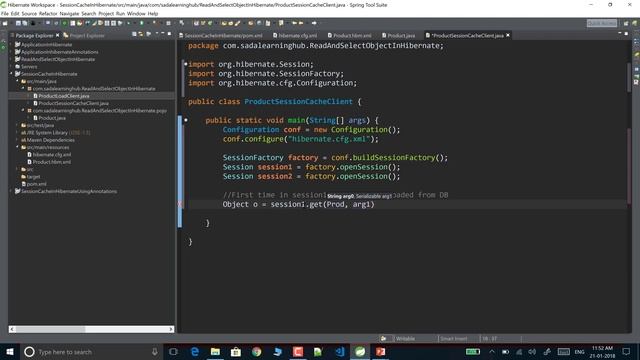Click the green Run toolbar button

pos(142,23)
